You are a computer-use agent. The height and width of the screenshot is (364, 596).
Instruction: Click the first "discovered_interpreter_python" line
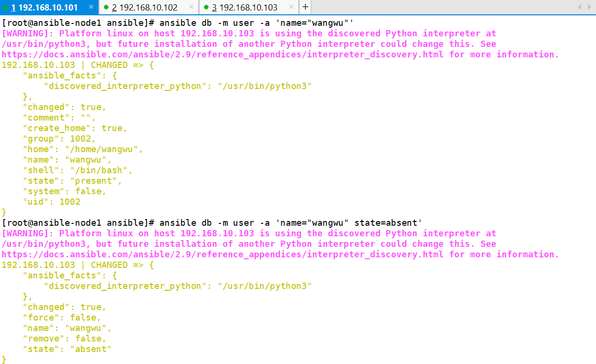178,86
